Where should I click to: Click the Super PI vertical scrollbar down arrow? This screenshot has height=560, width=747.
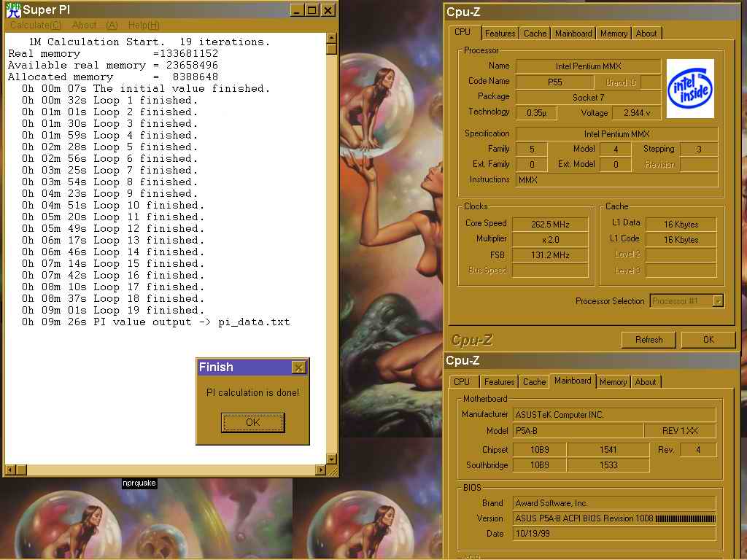click(x=332, y=459)
